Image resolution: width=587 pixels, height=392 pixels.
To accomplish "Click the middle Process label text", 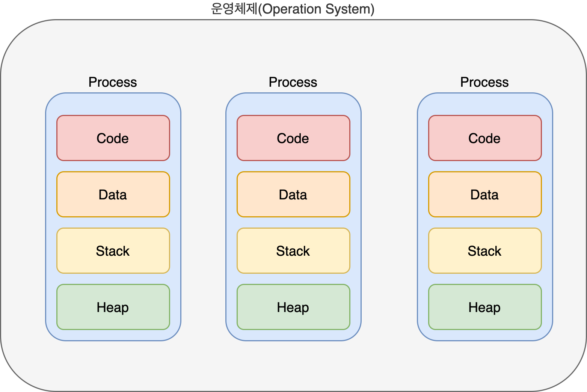I will (x=293, y=82).
